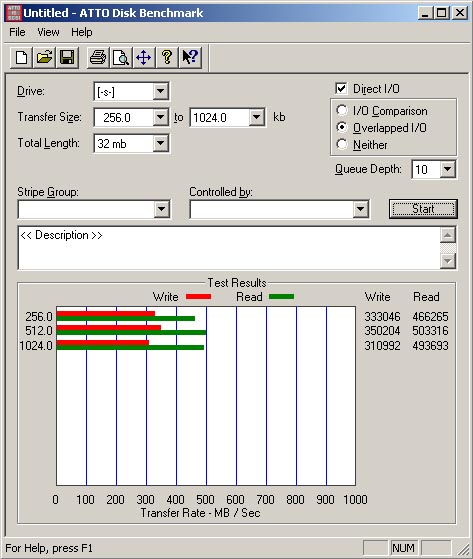The height and width of the screenshot is (559, 473).
Task: Open a saved benchmark file icon
Action: [x=44, y=57]
